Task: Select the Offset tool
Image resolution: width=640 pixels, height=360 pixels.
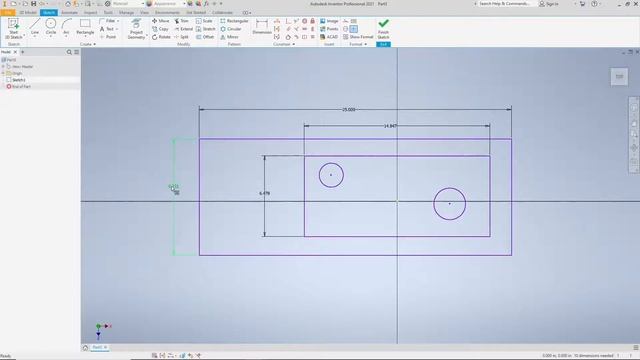Action: click(x=205, y=37)
